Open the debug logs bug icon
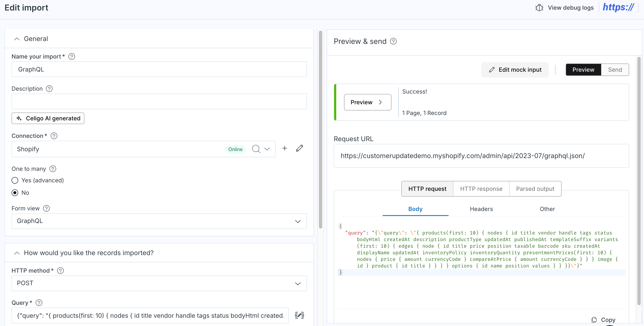 click(x=539, y=8)
